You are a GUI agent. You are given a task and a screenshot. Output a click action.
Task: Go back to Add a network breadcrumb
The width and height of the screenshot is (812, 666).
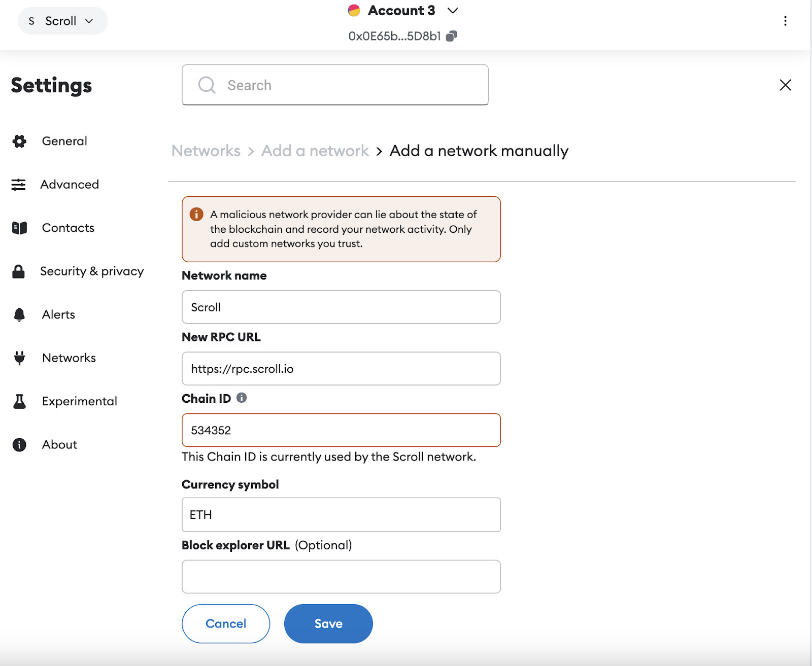[315, 151]
